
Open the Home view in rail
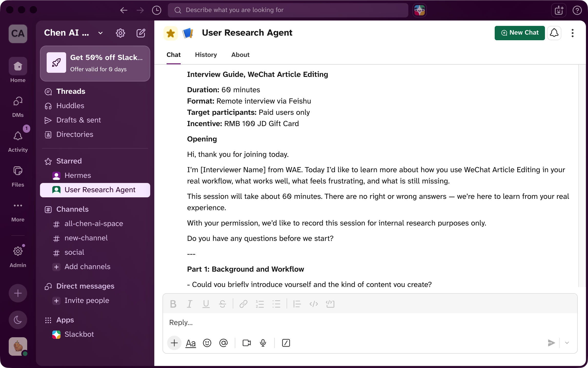pyautogui.click(x=18, y=70)
